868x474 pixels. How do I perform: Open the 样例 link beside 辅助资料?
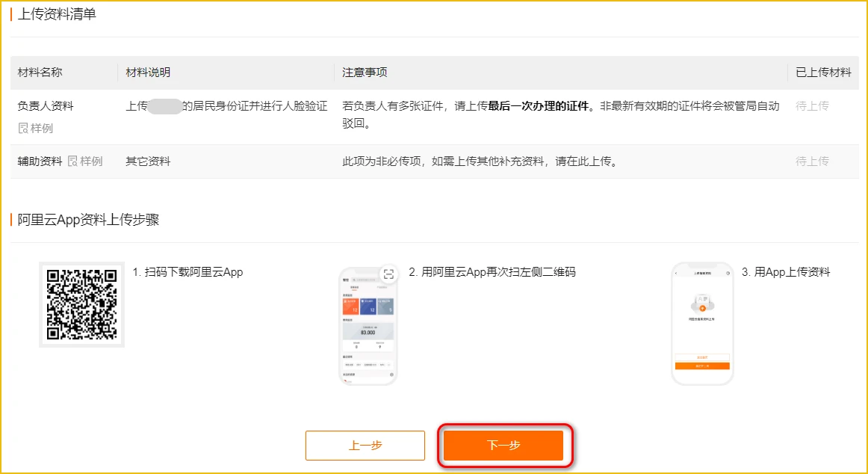91,161
